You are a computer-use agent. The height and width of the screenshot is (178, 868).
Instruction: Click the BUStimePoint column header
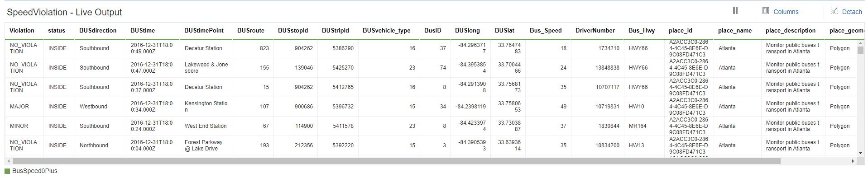point(204,30)
